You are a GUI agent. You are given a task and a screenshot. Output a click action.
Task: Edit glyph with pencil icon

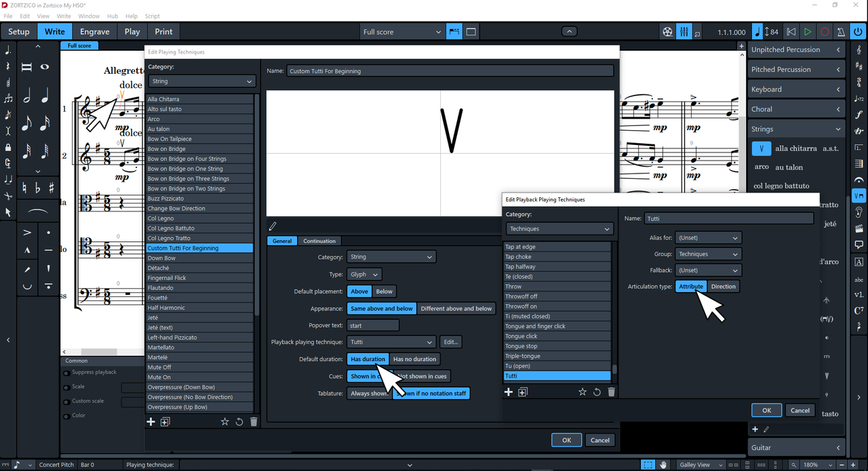[273, 226]
